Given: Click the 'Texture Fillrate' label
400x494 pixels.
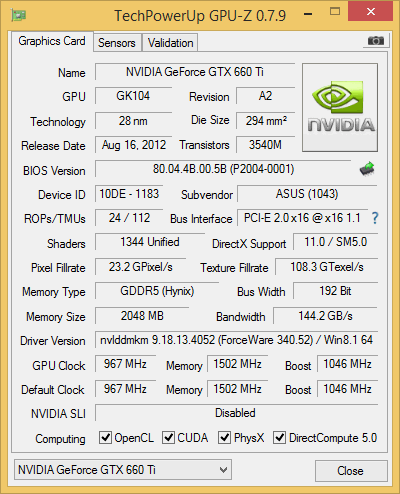Looking at the screenshot, I should (234, 268).
